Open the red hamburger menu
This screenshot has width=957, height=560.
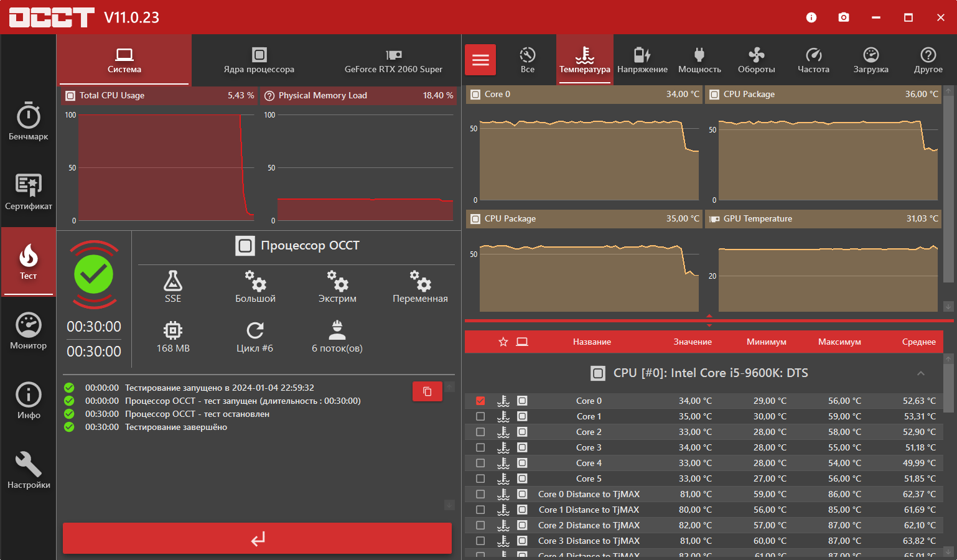point(480,60)
